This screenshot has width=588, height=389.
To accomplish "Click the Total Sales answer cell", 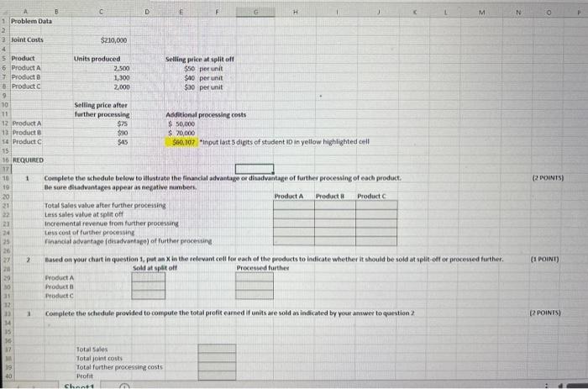I will pos(217,349).
